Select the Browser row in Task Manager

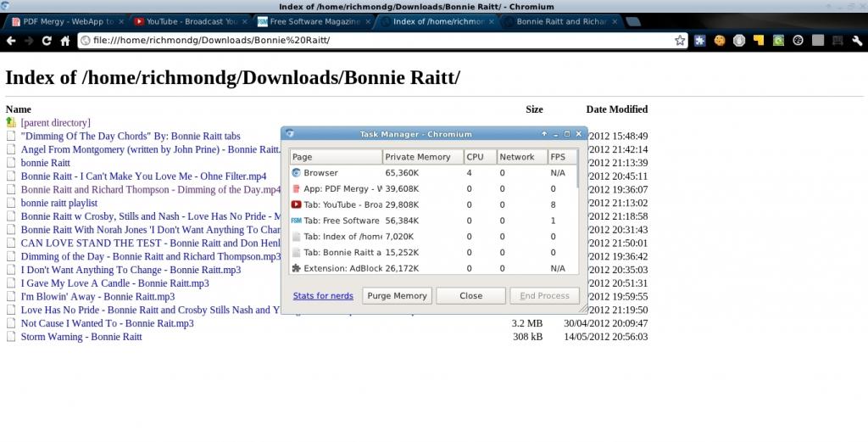coord(433,173)
